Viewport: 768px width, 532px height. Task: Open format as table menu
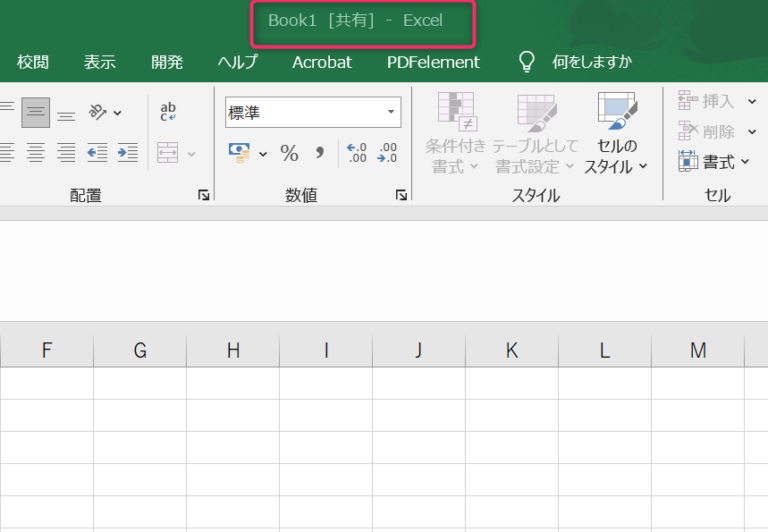pyautogui.click(x=535, y=134)
